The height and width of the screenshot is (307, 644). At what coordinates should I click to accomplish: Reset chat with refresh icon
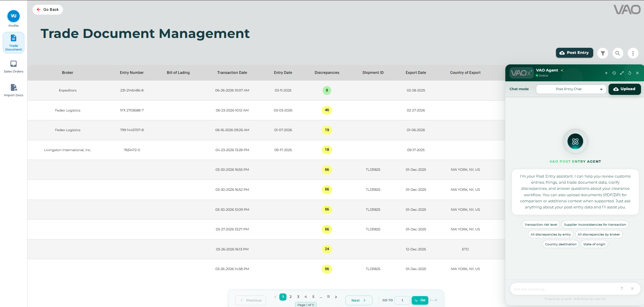tap(629, 73)
